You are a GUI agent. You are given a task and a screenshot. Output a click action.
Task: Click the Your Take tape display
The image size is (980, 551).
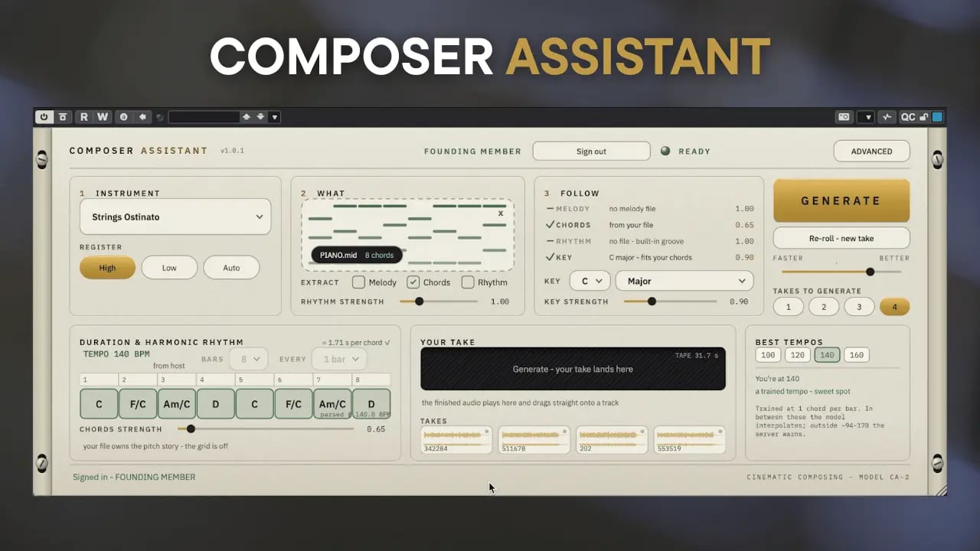coord(573,369)
